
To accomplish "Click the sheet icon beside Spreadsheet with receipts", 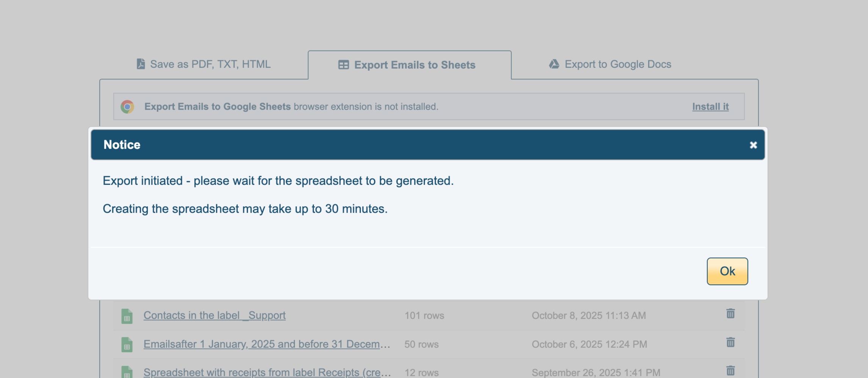I will pos(127,372).
